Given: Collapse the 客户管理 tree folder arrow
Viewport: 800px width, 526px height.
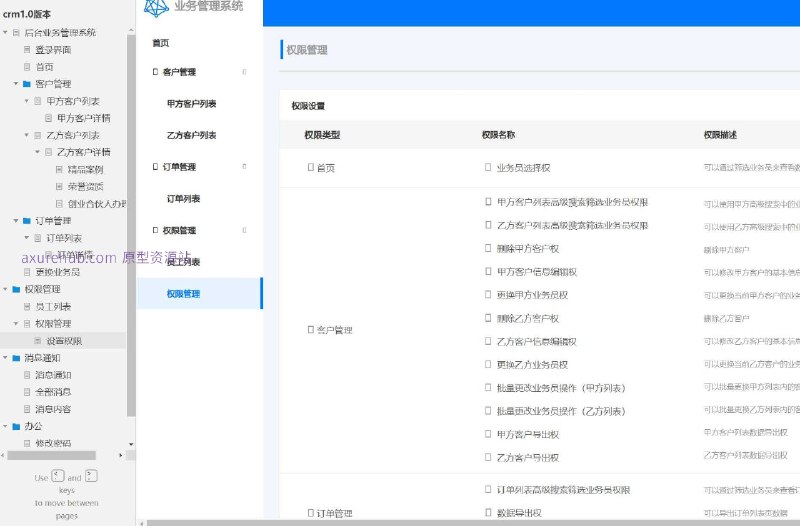Looking at the screenshot, I should [16, 84].
